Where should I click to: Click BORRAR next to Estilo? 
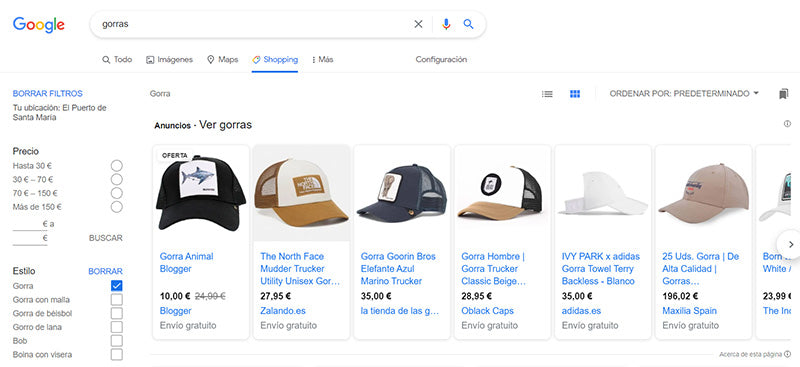pyautogui.click(x=106, y=272)
